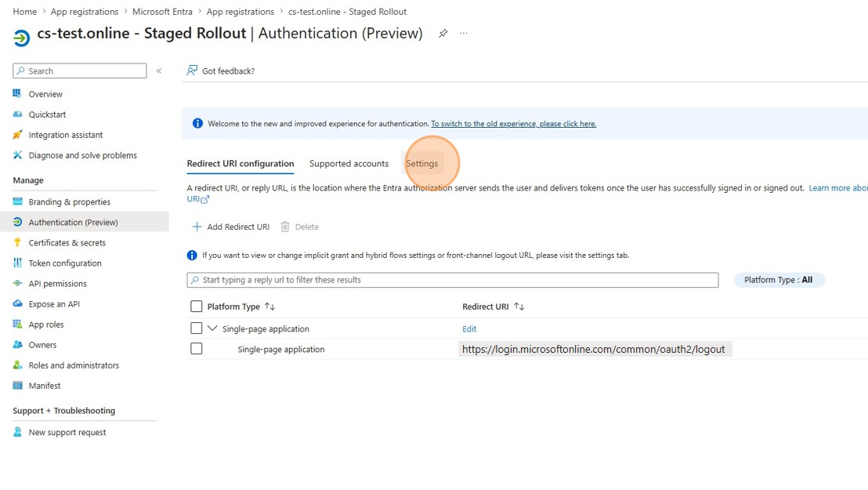
Task: Select the Redirect URI configuration tab
Action: tap(241, 164)
